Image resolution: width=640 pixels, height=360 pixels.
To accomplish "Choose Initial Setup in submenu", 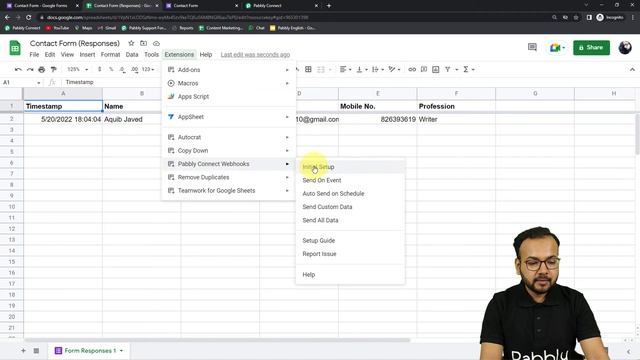I will (350, 167).
